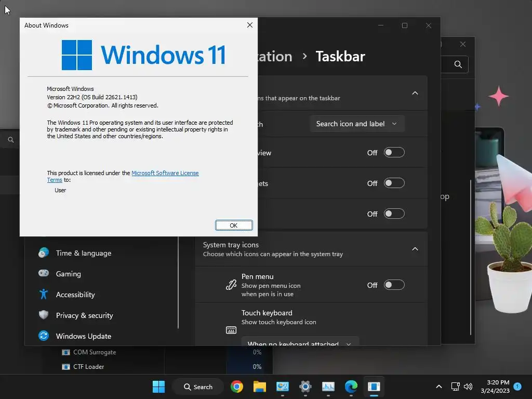Turn on the Widgets toggle
532x399 pixels.
click(394, 183)
